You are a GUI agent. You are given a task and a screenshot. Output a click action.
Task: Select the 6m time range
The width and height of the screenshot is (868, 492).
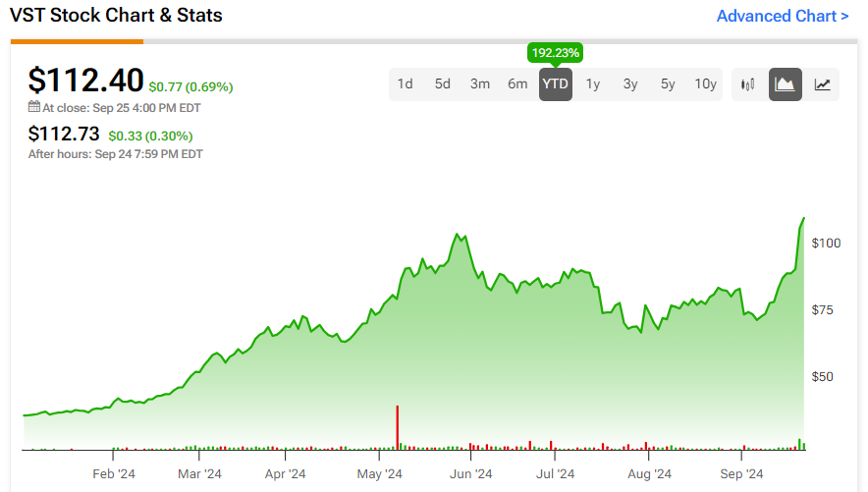coord(517,84)
